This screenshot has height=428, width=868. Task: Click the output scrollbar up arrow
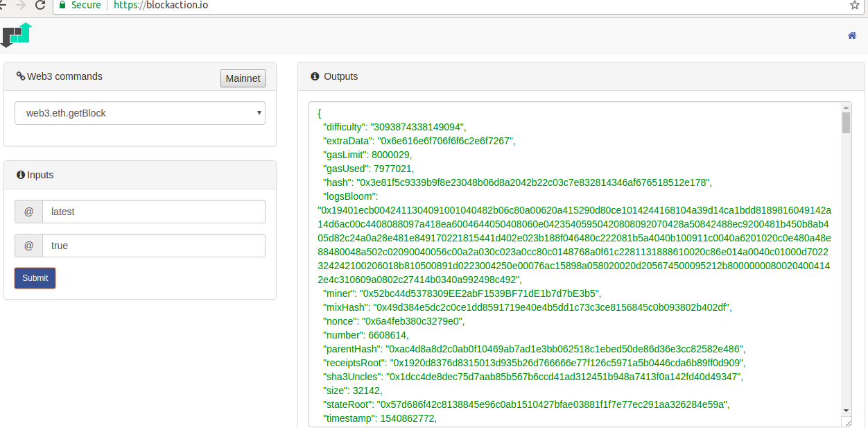846,108
